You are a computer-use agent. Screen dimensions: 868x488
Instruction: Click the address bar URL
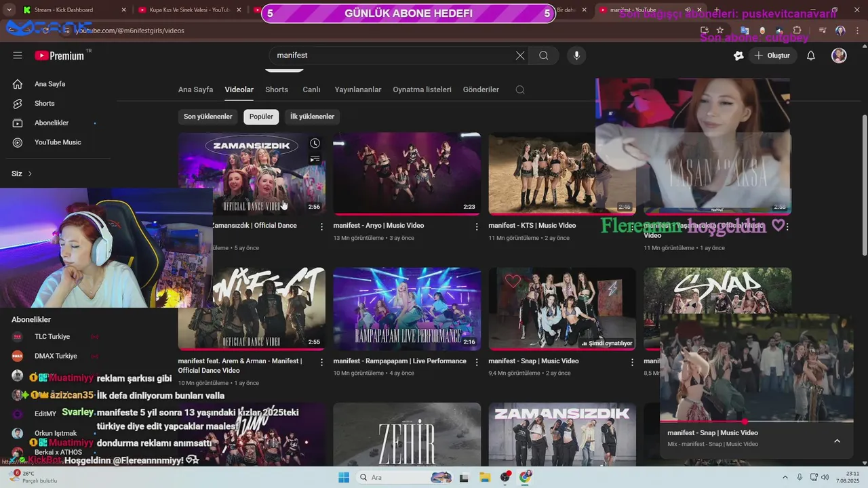pyautogui.click(x=129, y=30)
